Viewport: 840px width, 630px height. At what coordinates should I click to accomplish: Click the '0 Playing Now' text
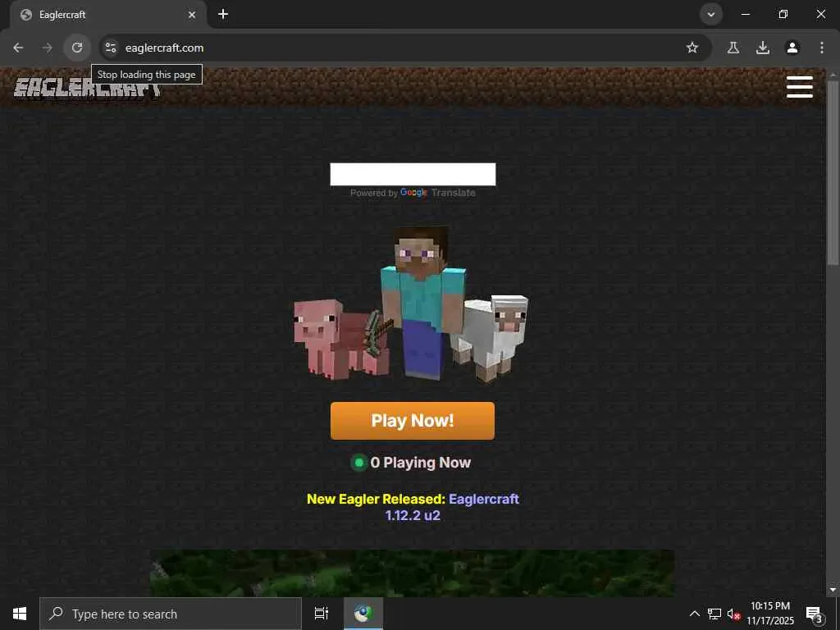tap(421, 463)
